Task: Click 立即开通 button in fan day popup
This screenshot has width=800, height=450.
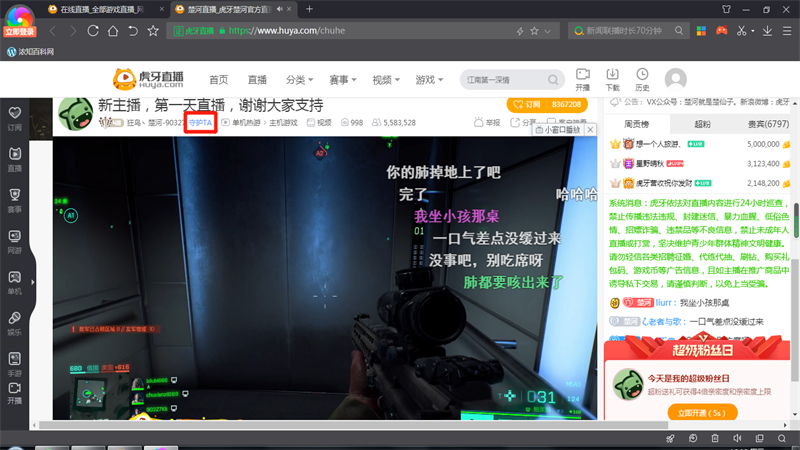Action: tap(702, 413)
